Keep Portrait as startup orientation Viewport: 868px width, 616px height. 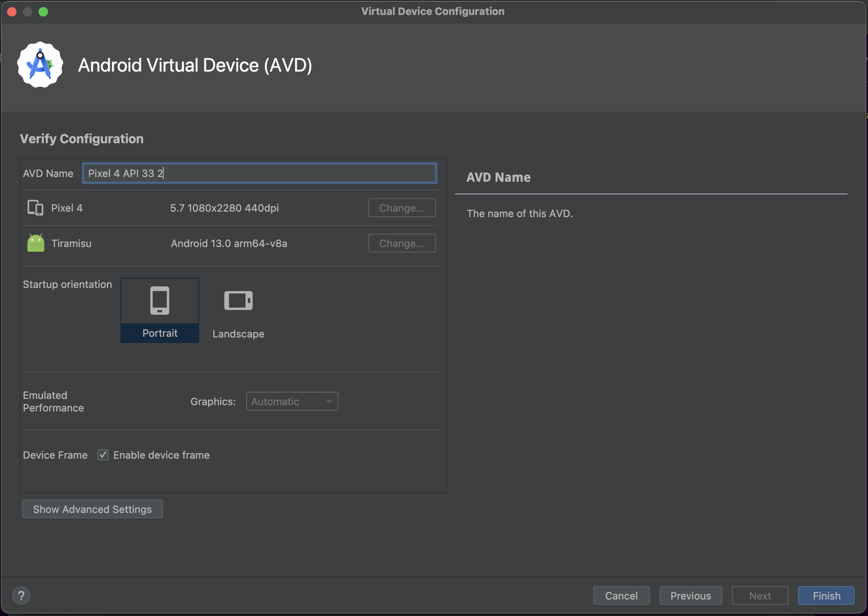pyautogui.click(x=159, y=311)
